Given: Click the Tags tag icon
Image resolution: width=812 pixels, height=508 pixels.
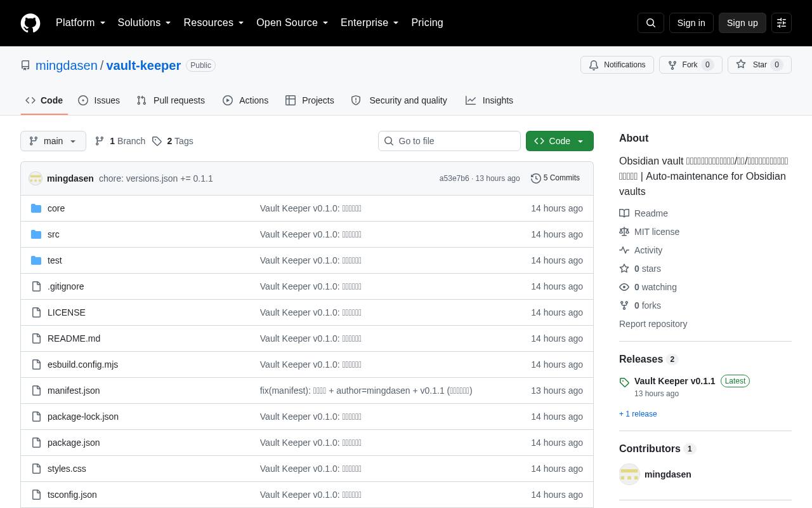Looking at the screenshot, I should tap(157, 141).
